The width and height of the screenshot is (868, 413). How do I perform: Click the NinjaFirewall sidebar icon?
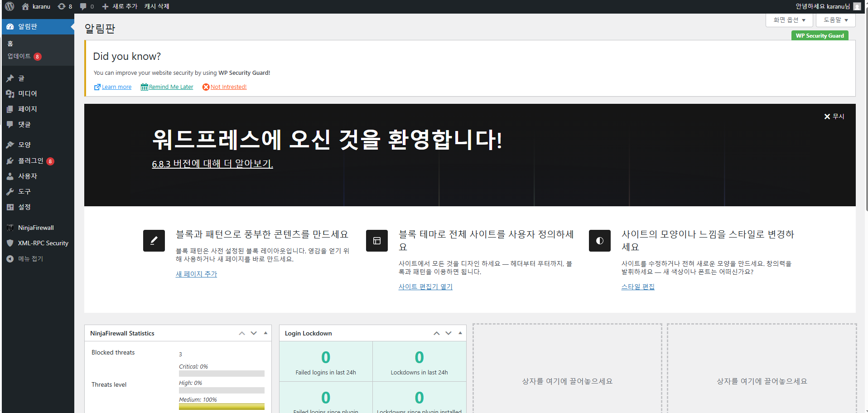click(x=10, y=228)
